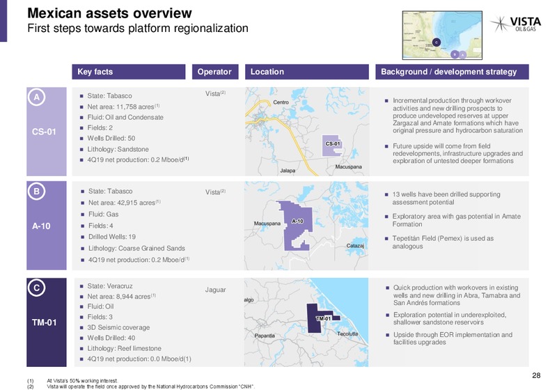Screen dimensions: 557x392
Task: Click the Centro map label
Action: tap(281, 102)
